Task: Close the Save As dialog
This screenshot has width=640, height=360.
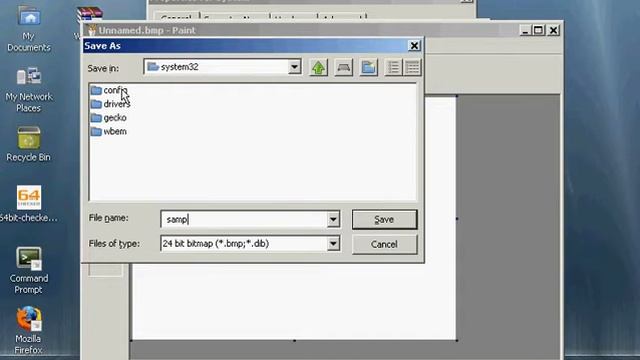Action: [x=414, y=46]
